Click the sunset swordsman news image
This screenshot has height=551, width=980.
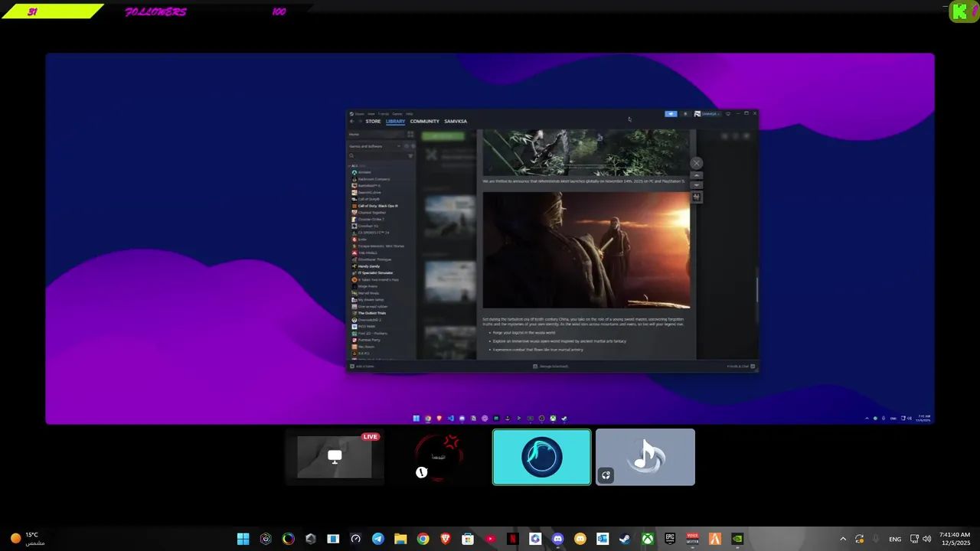586,249
